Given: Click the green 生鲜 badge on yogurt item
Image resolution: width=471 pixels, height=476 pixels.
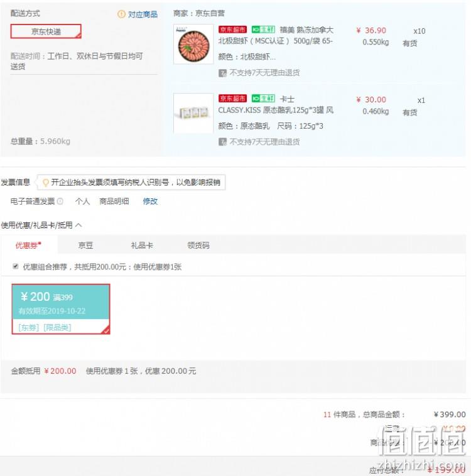Looking at the screenshot, I should point(263,99).
